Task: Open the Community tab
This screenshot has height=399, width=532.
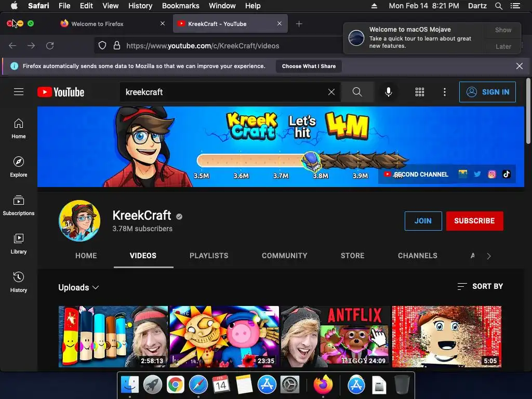Action: [285, 256]
